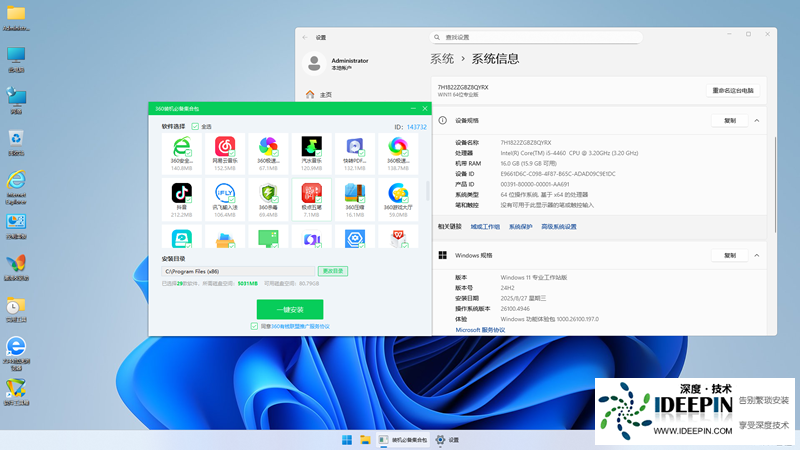Image resolution: width=800 pixels, height=450 pixels.
Task: Open the Windows Start menu
Action: (x=347, y=440)
